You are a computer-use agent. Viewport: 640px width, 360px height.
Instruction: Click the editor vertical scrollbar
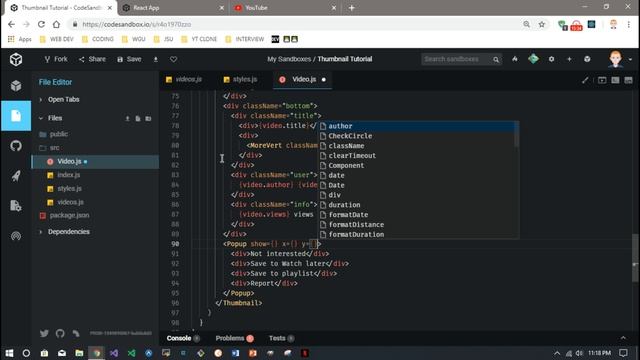[x=636, y=258]
